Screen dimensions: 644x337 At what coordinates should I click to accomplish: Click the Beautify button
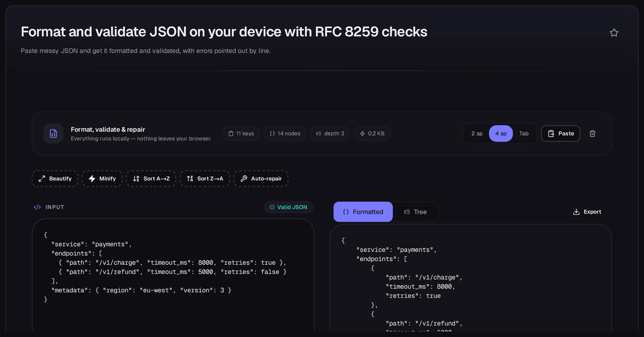[x=55, y=179]
